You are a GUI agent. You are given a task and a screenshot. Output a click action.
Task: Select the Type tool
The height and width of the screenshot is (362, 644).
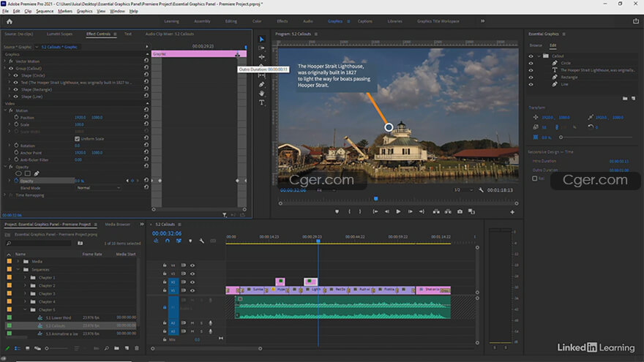(x=262, y=102)
